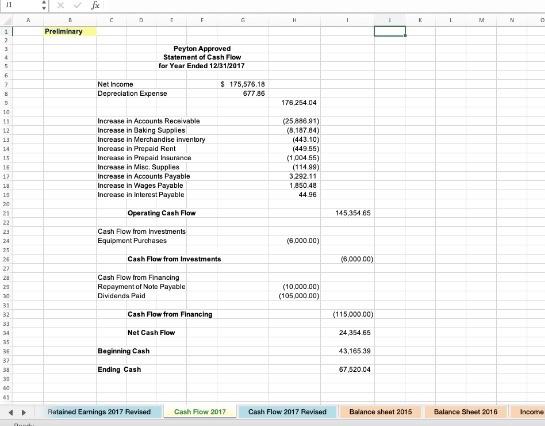Click the (443.10) value
545x426 pixels.
tap(306, 140)
